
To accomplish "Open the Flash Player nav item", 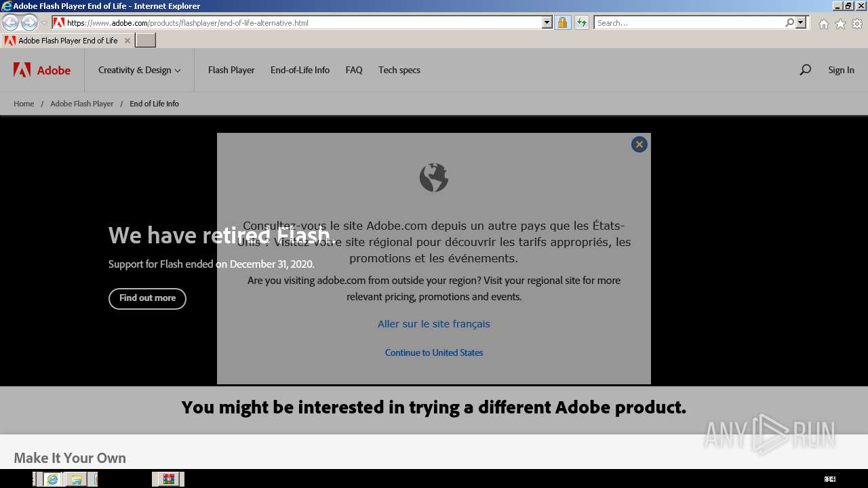I will pyautogui.click(x=231, y=70).
